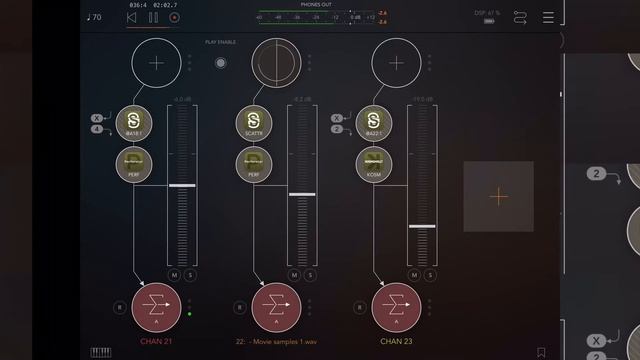Open mix bus A output of CHAN 23

(x=396, y=307)
